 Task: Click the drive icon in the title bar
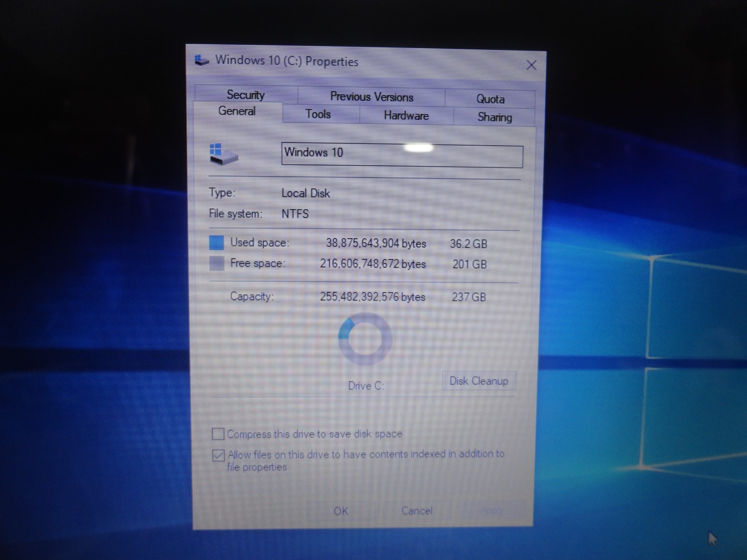pos(202,60)
